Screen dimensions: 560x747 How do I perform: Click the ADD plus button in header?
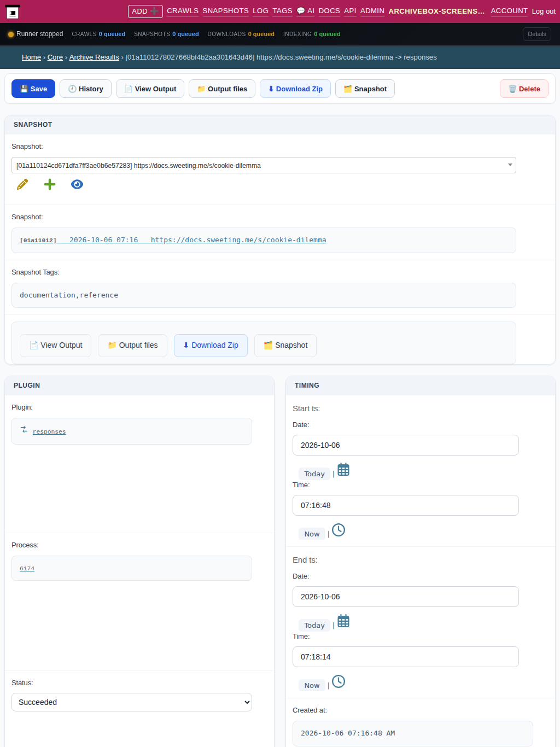(x=145, y=11)
